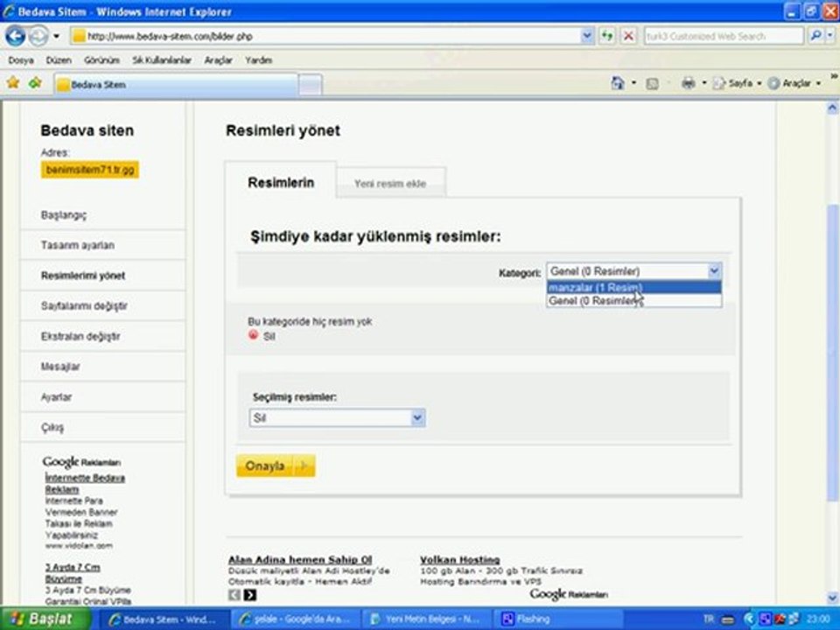Open the Araçlar menu in menu bar
The width and height of the screenshot is (840, 630).
point(218,60)
